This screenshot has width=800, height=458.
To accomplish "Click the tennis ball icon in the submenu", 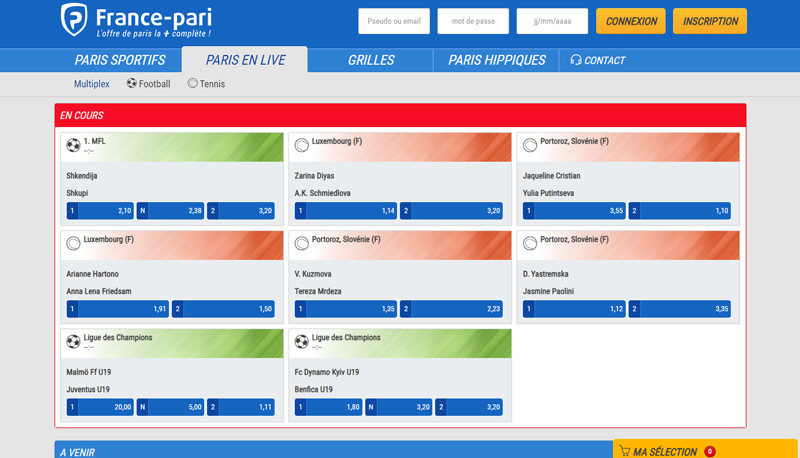I will pyautogui.click(x=192, y=83).
